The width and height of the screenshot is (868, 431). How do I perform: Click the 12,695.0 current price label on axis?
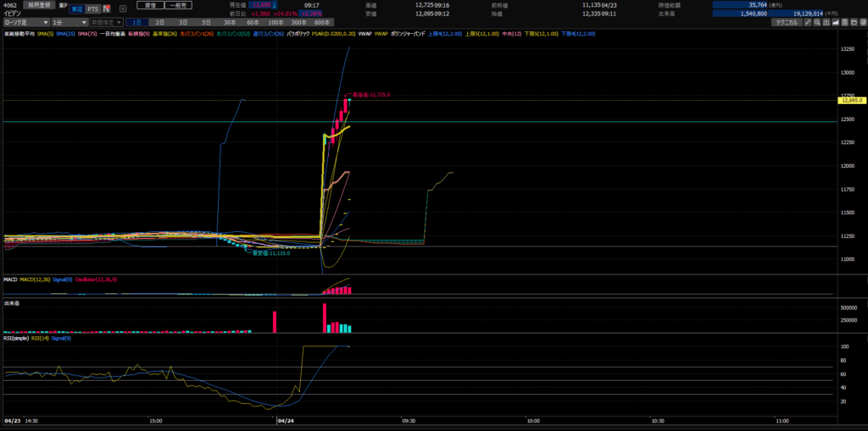[851, 101]
